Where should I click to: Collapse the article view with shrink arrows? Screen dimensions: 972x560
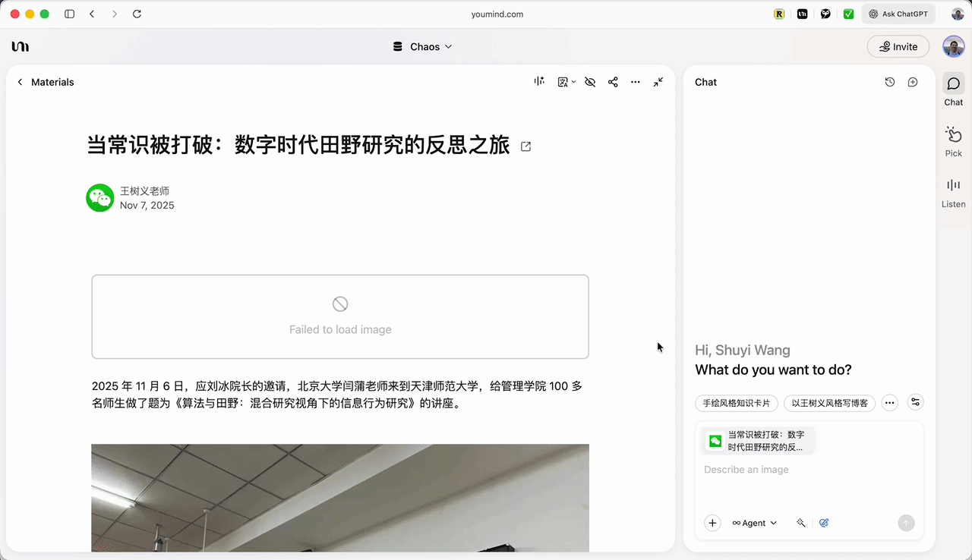tap(658, 82)
